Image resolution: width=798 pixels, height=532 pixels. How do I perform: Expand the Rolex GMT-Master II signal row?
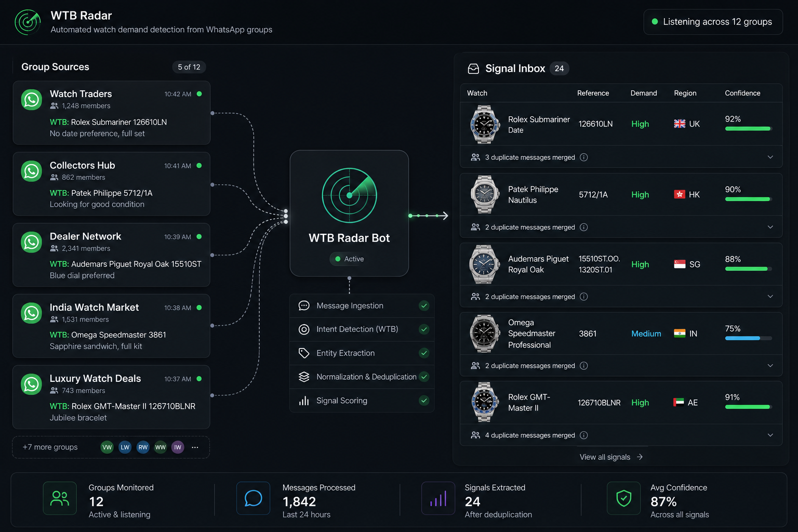coord(770,435)
